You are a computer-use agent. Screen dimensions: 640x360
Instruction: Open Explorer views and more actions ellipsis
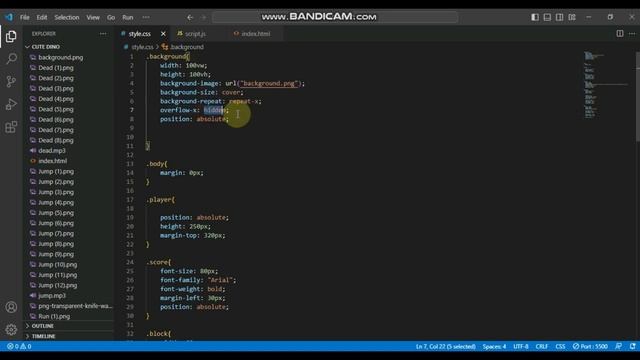(x=103, y=34)
